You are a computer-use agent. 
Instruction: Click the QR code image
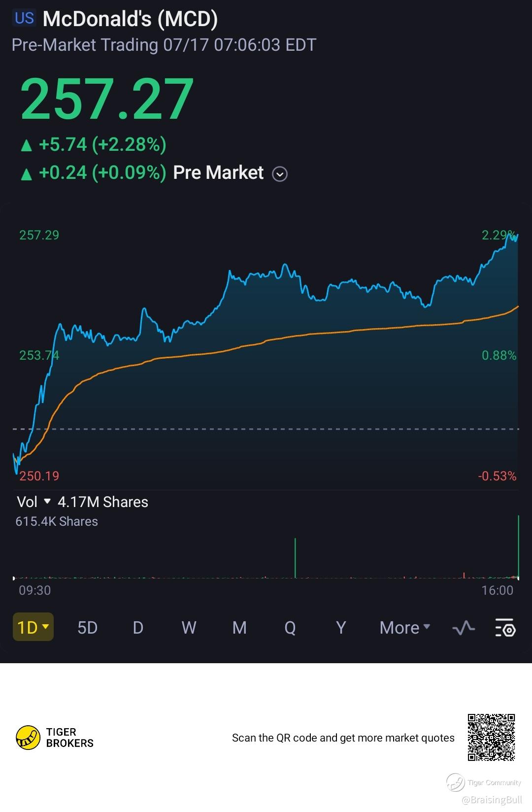click(491, 737)
